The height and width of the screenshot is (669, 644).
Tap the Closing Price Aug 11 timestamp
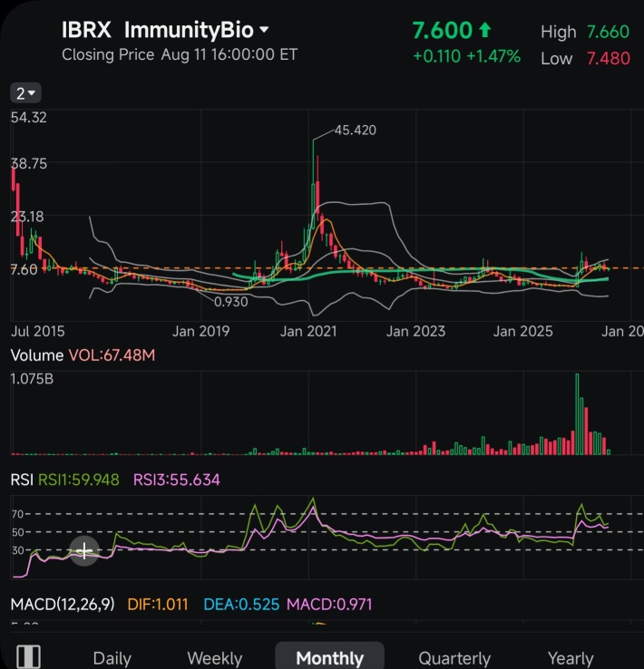[x=180, y=54]
